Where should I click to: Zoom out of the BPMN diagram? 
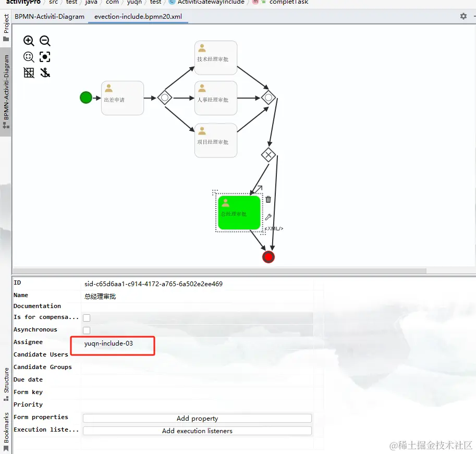click(45, 41)
